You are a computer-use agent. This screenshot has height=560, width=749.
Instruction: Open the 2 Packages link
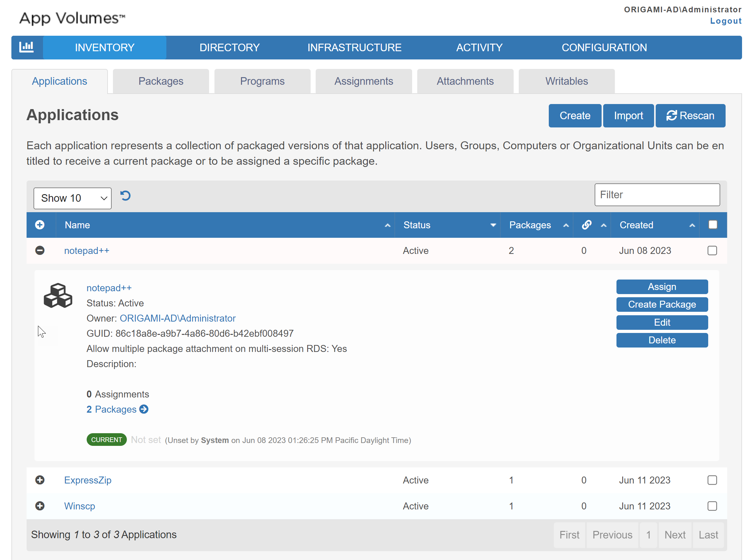[111, 409]
